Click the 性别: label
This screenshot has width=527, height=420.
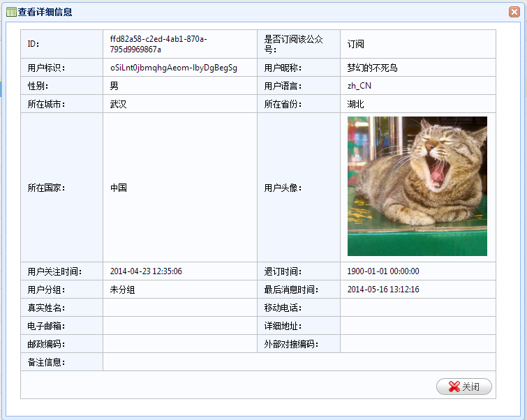[x=38, y=86]
